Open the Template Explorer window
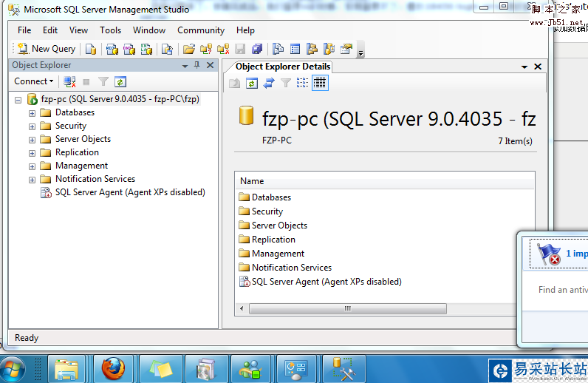This screenshot has height=383, width=588. (329, 49)
